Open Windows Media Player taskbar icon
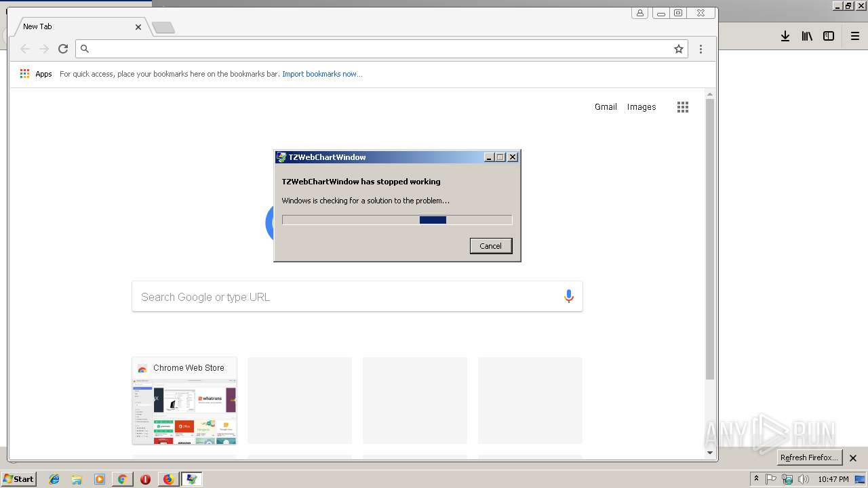Viewport: 868px width, 488px height. point(100,479)
